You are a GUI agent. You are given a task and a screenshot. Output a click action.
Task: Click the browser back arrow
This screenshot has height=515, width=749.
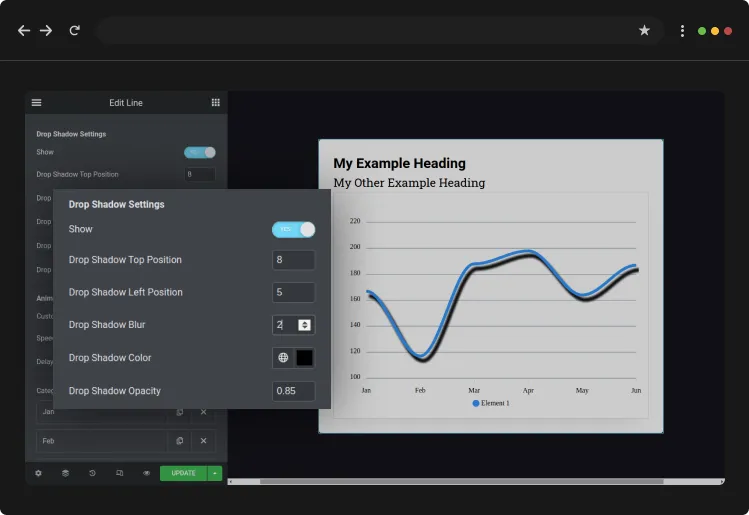point(23,31)
